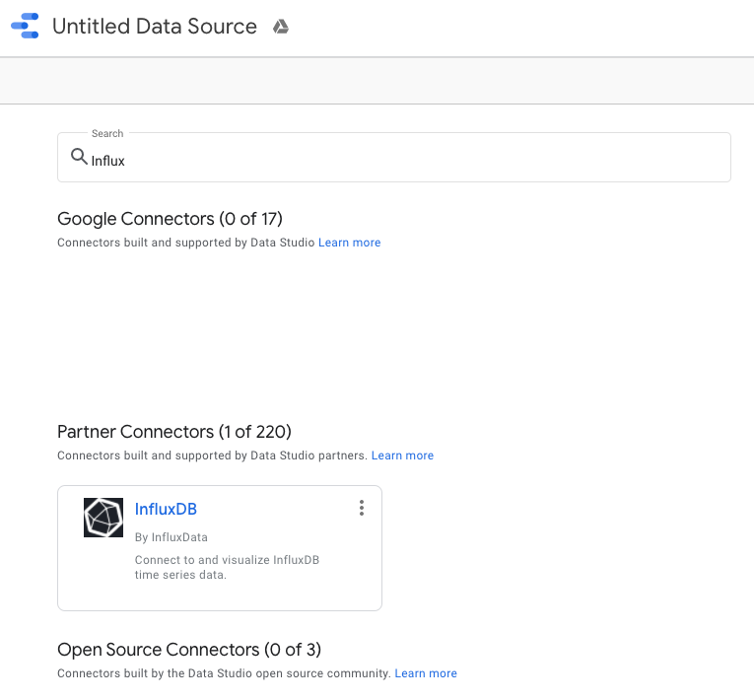754x700 pixels.
Task: Focus the Search field containing Influx
Action: [394, 158]
